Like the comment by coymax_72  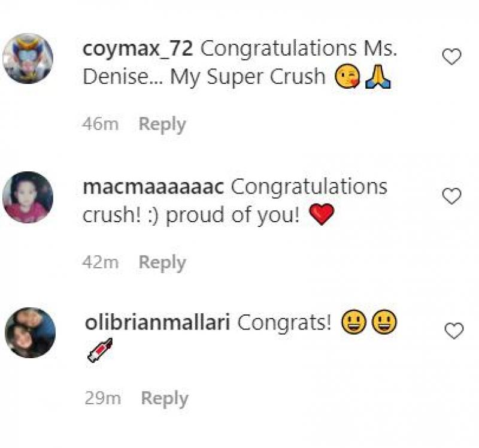(x=451, y=57)
